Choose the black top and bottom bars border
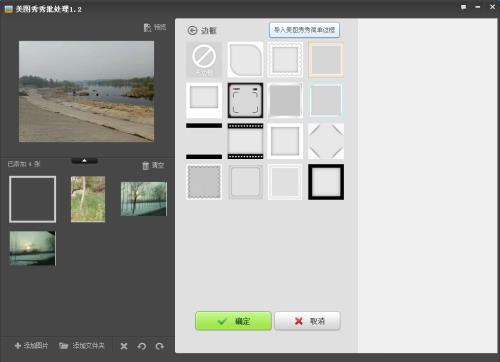This screenshot has width=500, height=362. 204,141
